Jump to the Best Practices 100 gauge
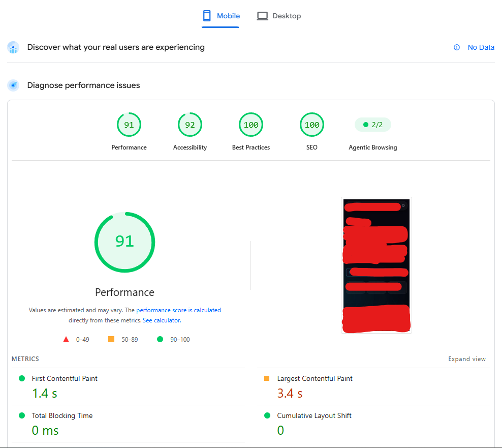This screenshot has height=448, width=502. 251,125
